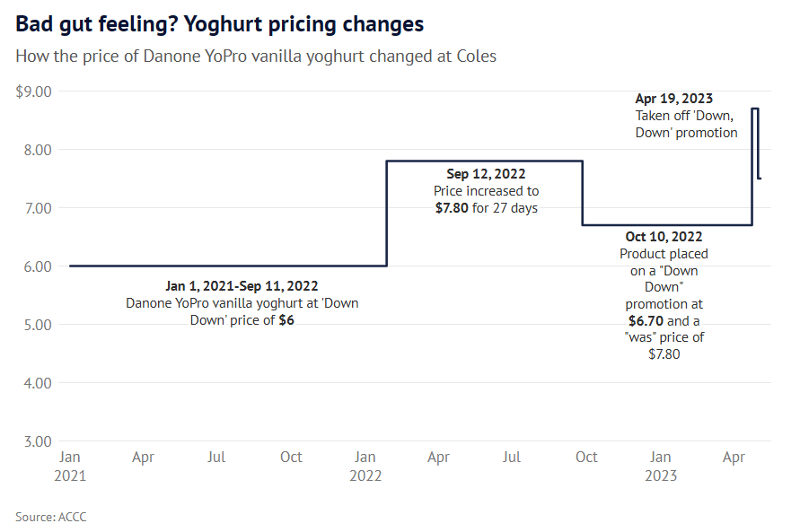
Task: Click the "Jan 2021" x-axis label
Action: click(x=69, y=466)
